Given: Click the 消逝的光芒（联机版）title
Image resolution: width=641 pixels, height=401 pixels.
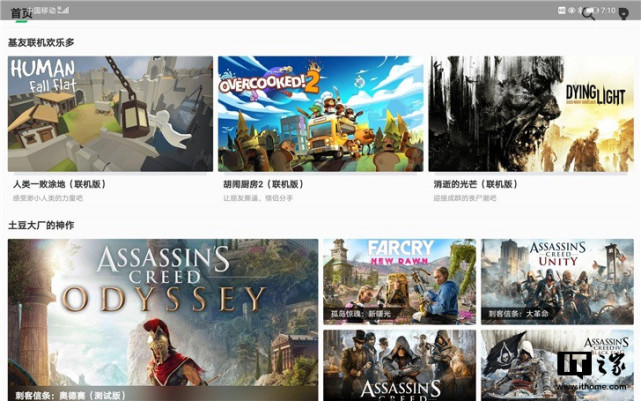Looking at the screenshot, I should click(x=476, y=184).
